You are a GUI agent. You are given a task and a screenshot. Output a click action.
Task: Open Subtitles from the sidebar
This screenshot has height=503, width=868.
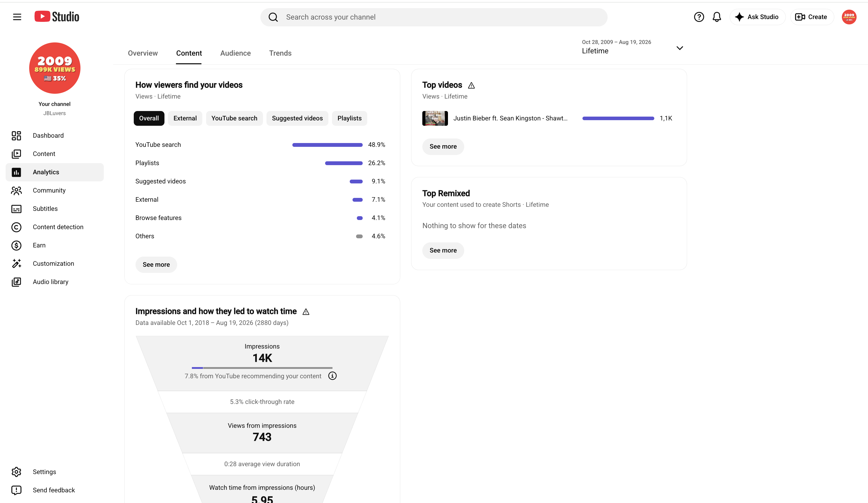pos(54,209)
